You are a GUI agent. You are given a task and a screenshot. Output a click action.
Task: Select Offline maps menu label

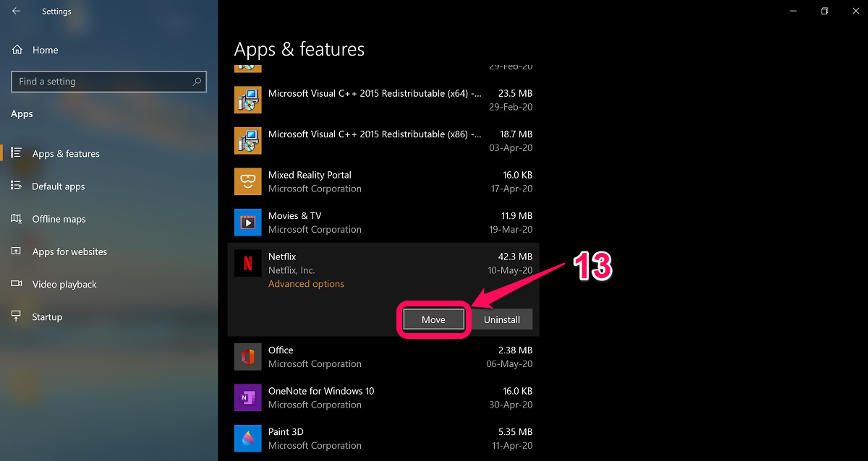59,219
